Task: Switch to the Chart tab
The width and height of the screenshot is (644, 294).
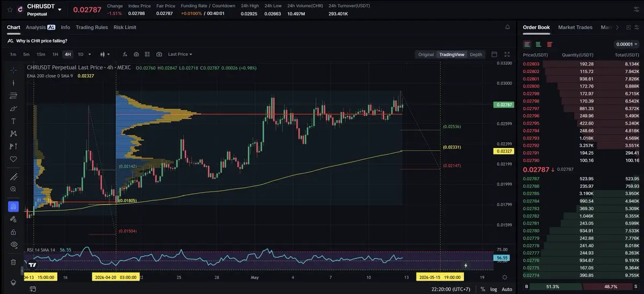Action: (x=13, y=27)
